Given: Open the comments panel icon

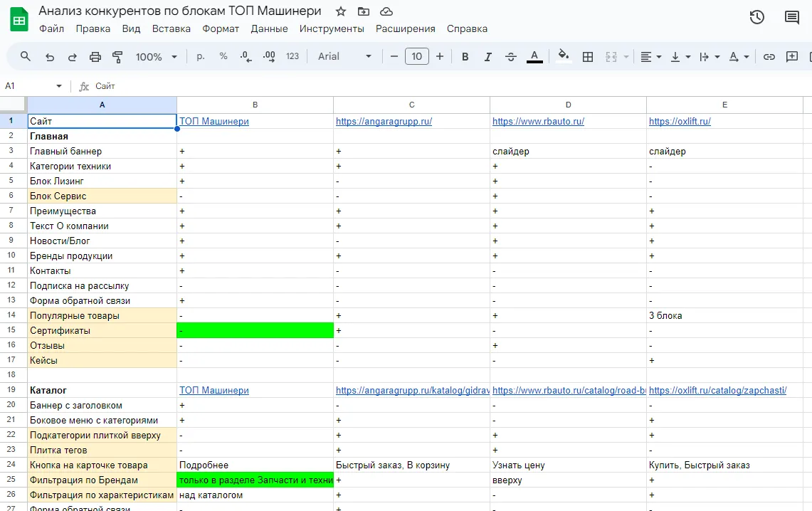Looking at the screenshot, I should [792, 17].
